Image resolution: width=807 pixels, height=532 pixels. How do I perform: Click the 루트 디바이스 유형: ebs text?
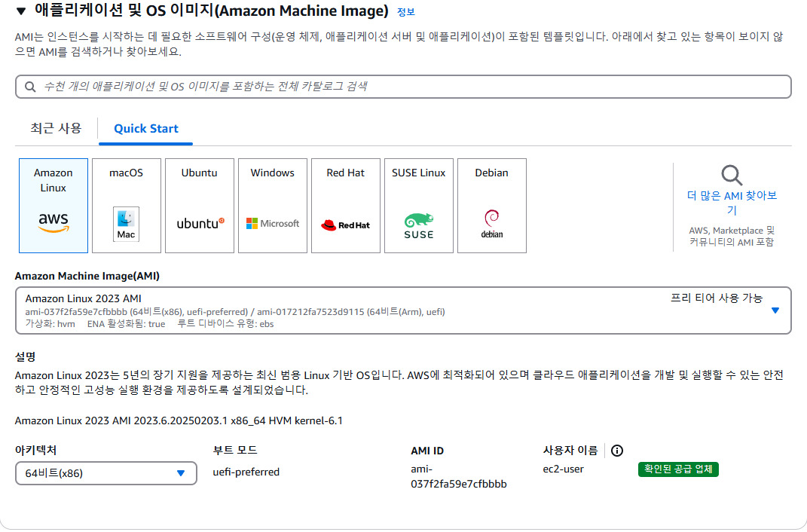225,324
